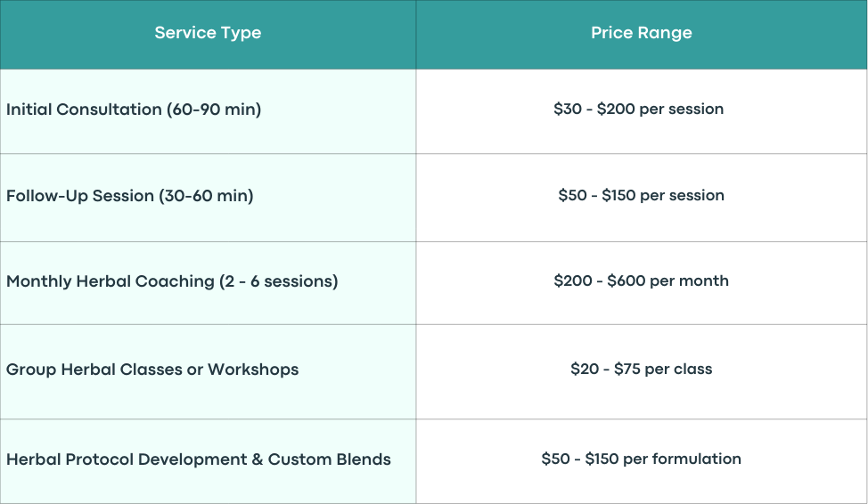This screenshot has width=868, height=504.
Task: Click the word "Range" in the header
Action: pos(666,33)
